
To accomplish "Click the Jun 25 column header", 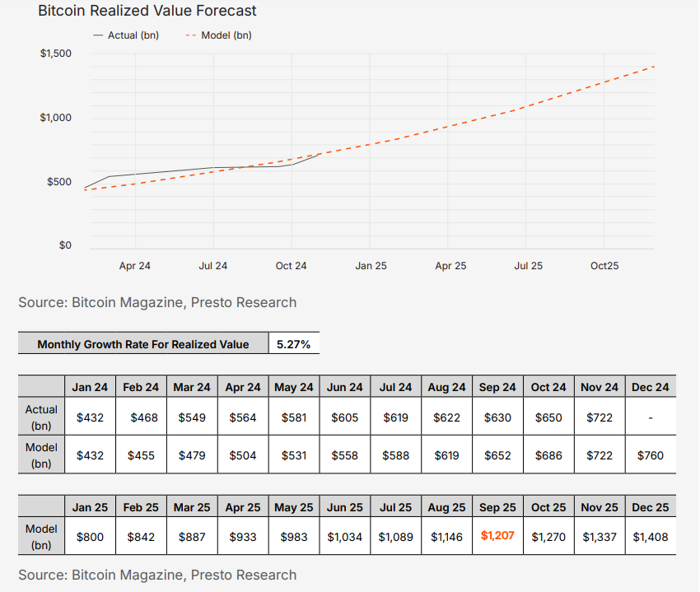I will coord(344,507).
